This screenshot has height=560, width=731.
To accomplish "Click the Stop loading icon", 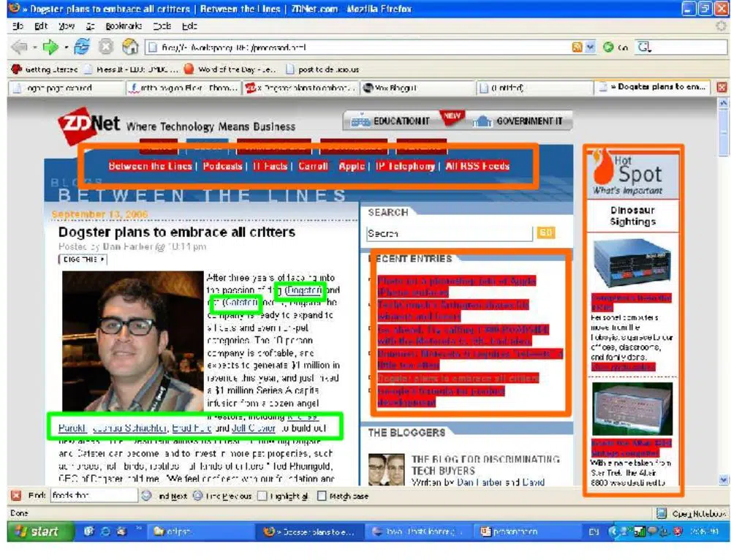I will (105, 47).
